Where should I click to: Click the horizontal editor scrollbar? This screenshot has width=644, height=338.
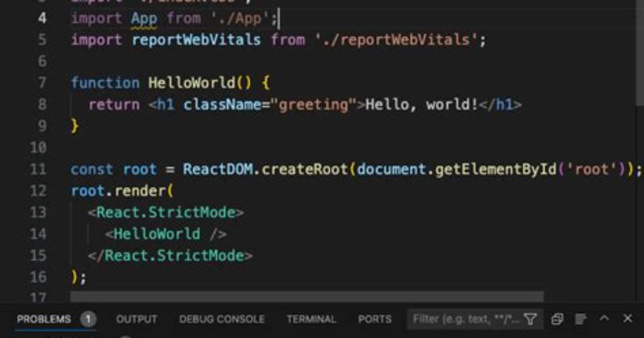(x=307, y=297)
